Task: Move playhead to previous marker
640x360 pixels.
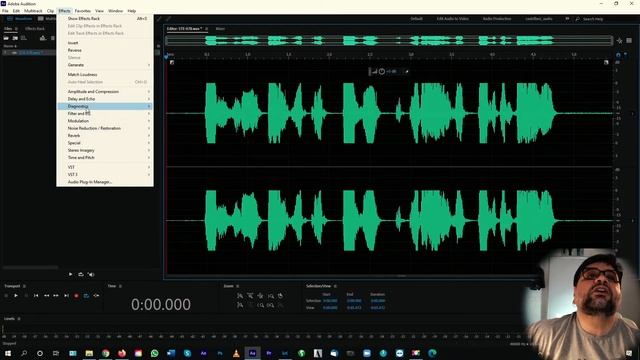Action: tap(36, 296)
